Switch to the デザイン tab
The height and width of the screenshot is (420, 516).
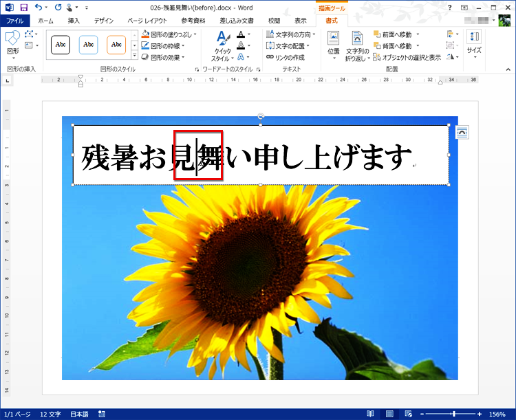104,21
